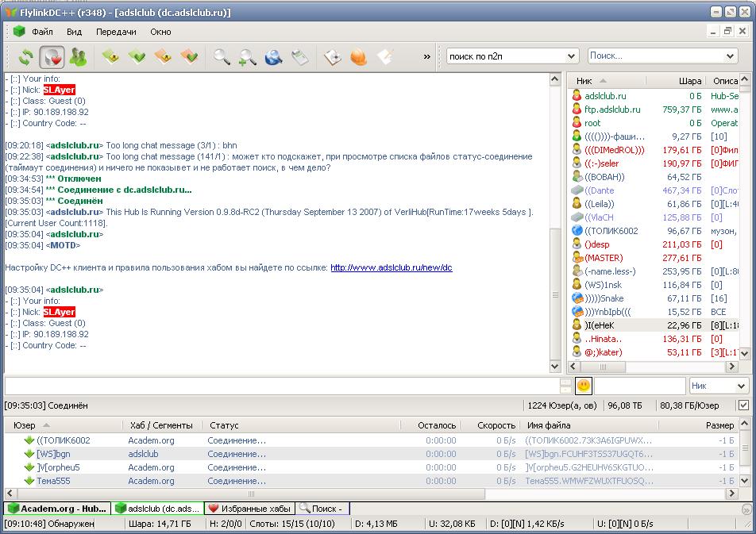
Task: Open the 'Поиск...' combo box list
Action: tap(731, 56)
